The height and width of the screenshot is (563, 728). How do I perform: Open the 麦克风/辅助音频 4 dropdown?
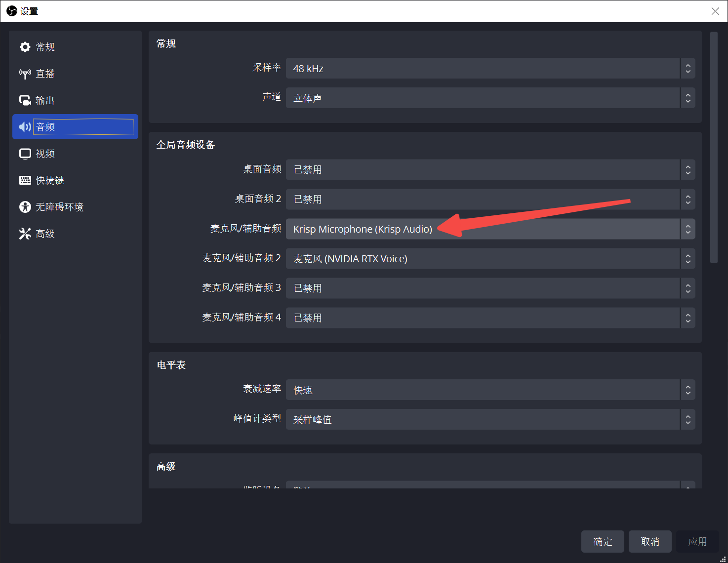[x=490, y=318]
